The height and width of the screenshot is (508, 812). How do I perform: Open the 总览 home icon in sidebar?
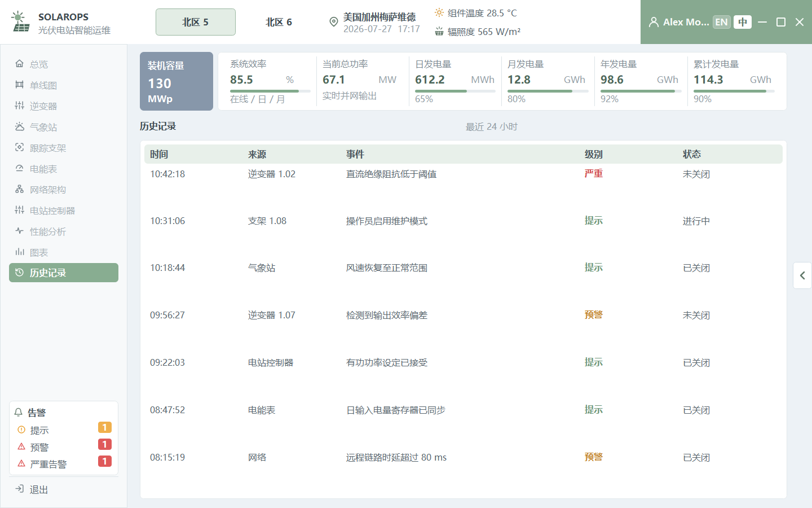coord(20,64)
